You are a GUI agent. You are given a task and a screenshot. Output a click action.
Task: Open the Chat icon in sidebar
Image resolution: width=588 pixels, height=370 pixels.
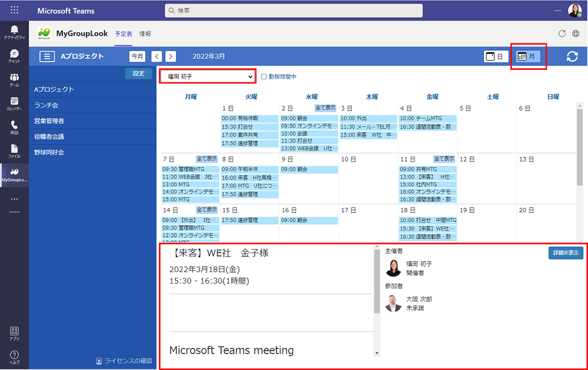[14, 56]
